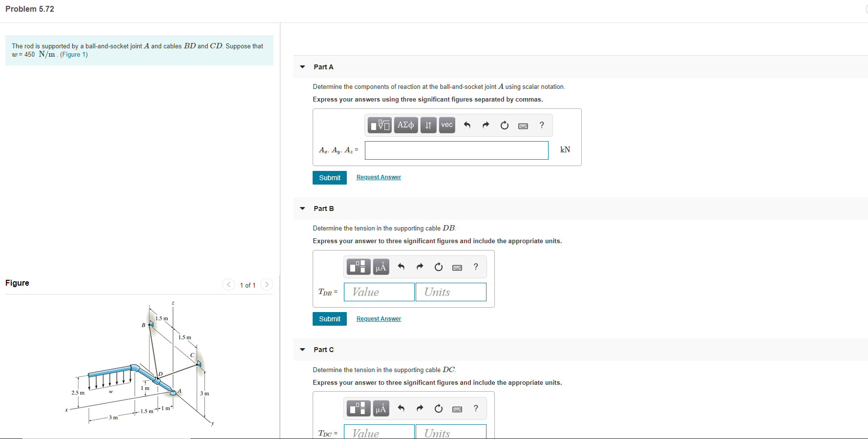Submit the Part A answer
The width and height of the screenshot is (868, 439).
click(330, 178)
